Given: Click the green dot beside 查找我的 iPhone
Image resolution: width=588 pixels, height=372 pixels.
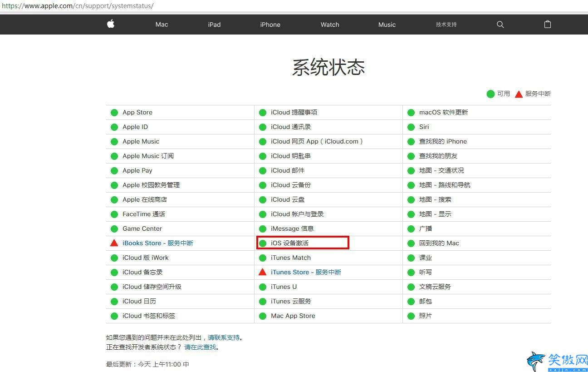Looking at the screenshot, I should coord(411,141).
